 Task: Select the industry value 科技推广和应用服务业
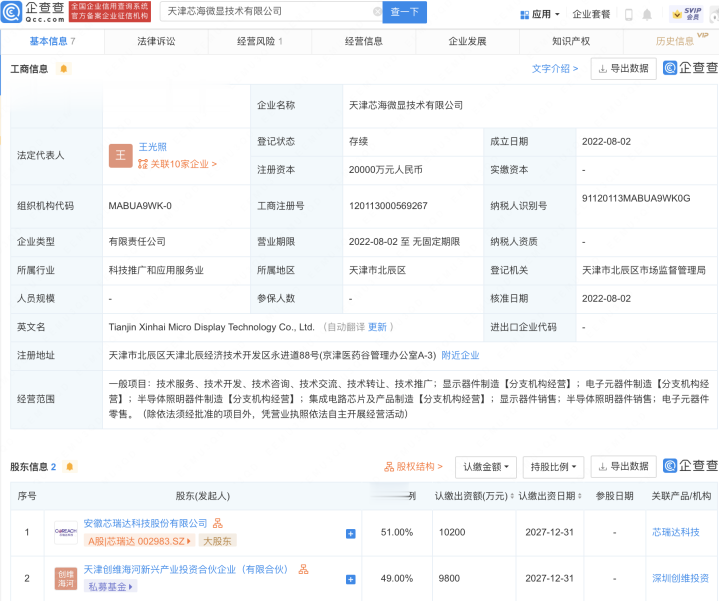pyautogui.click(x=156, y=270)
